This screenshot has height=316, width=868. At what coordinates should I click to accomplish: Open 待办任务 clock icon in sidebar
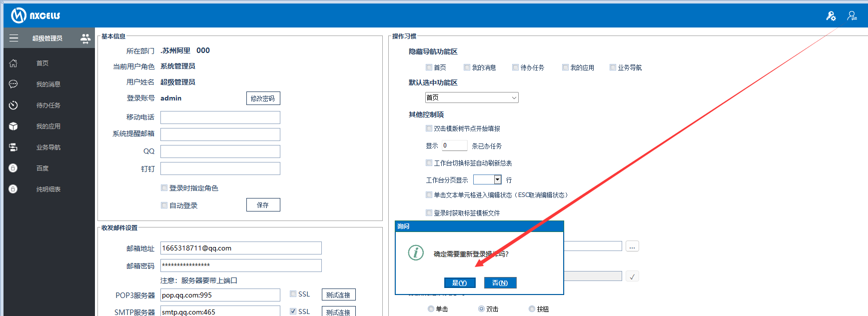point(13,105)
